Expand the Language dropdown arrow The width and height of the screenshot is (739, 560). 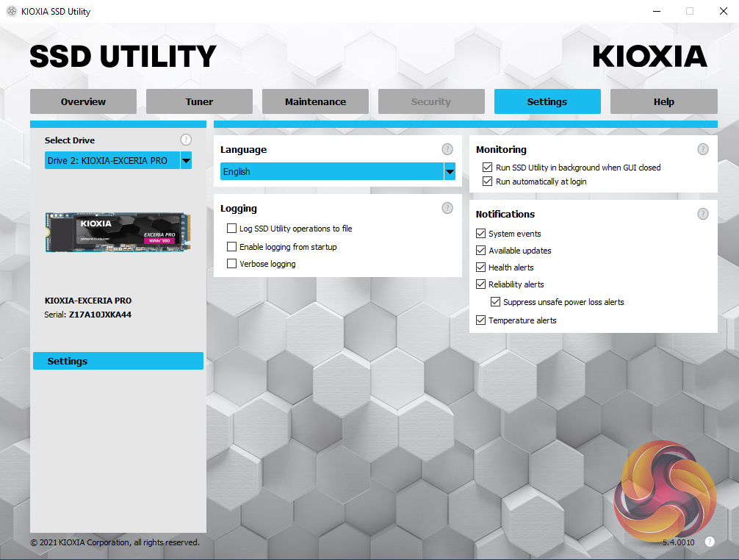(450, 171)
